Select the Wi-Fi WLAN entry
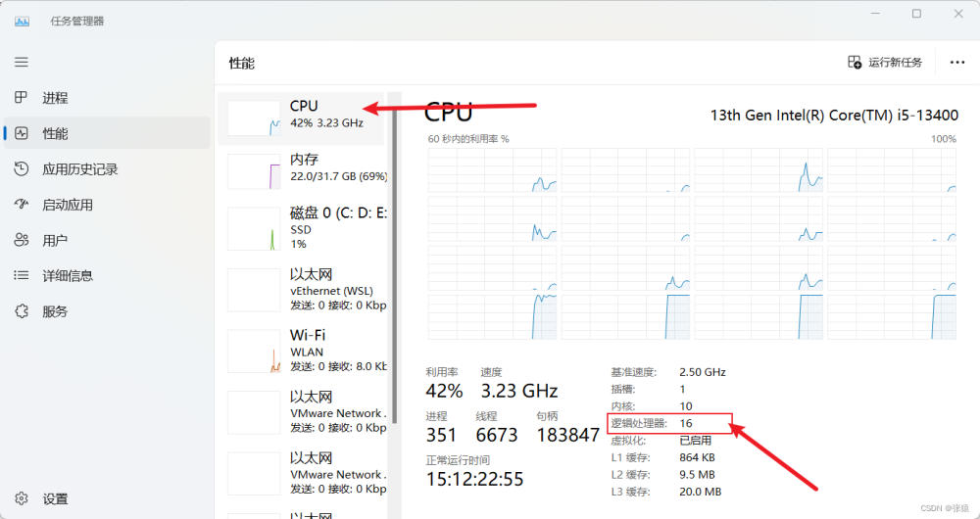 pyautogui.click(x=303, y=351)
